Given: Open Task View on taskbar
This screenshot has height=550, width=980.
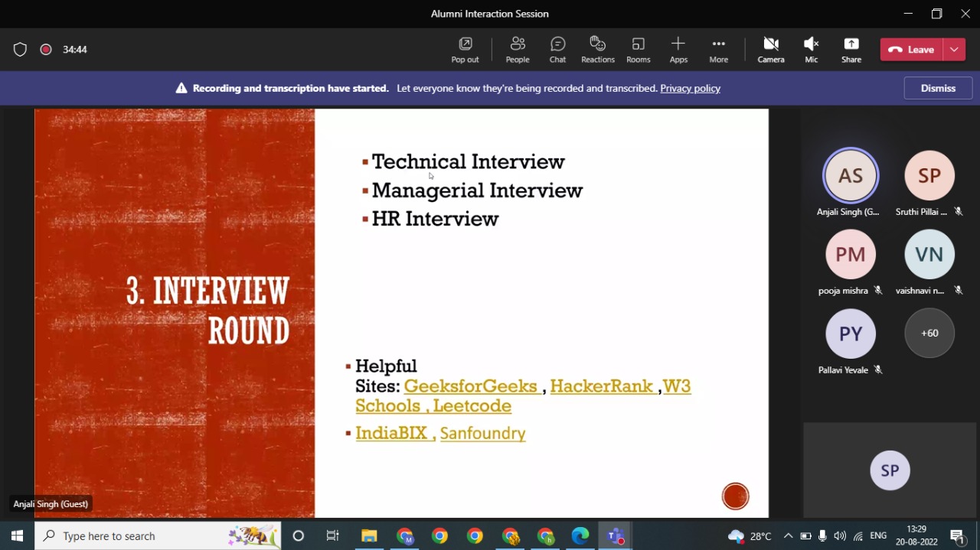Looking at the screenshot, I should [x=333, y=536].
